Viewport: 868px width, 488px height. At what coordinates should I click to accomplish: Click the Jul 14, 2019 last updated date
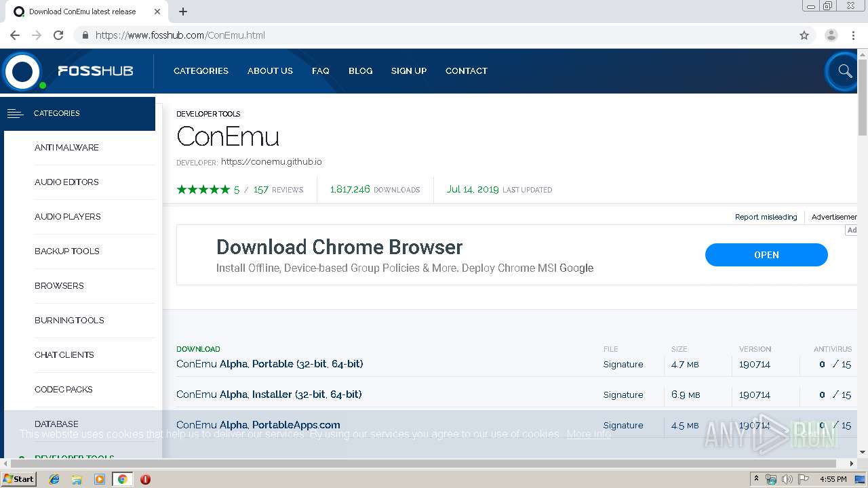click(x=473, y=190)
